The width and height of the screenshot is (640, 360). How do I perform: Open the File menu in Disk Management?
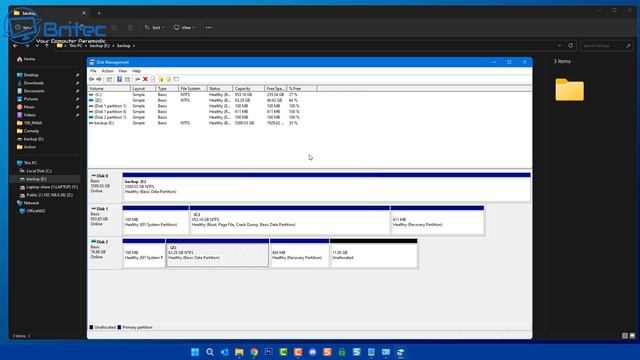[93, 71]
